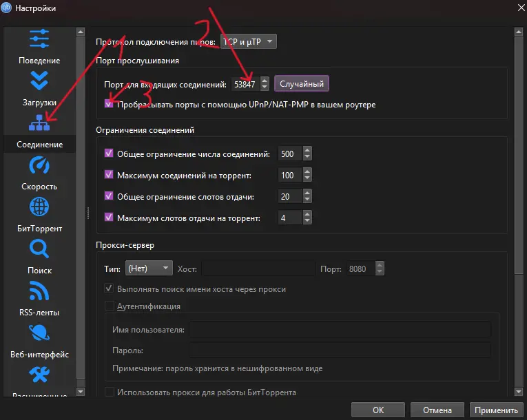Click the Отмена cancel button

coord(437,410)
